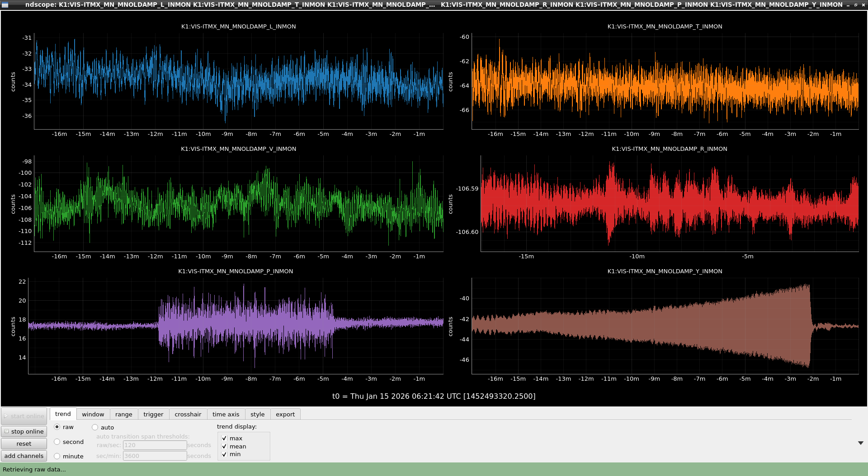The width and height of the screenshot is (868, 476).
Task: Open the window tab
Action: click(93, 414)
